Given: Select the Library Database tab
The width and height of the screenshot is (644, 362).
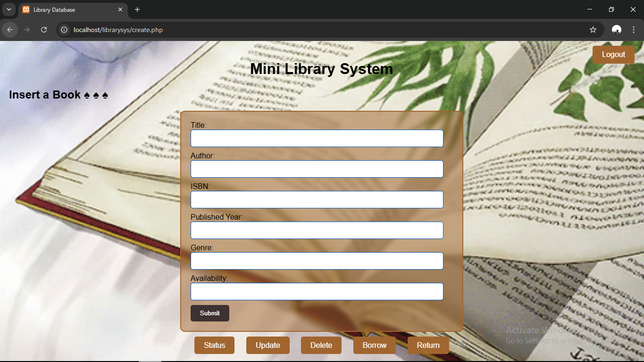Looking at the screenshot, I should tap(66, 9).
